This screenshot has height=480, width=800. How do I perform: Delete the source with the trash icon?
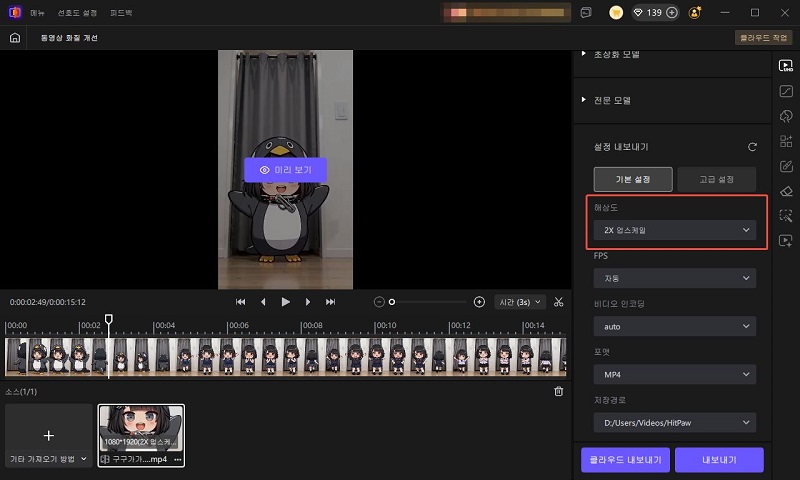point(559,391)
